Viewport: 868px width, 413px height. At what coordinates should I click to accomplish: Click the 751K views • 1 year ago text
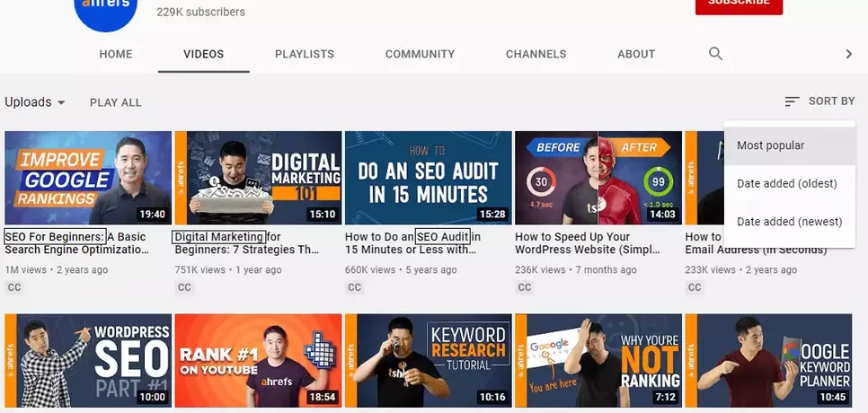coord(228,270)
